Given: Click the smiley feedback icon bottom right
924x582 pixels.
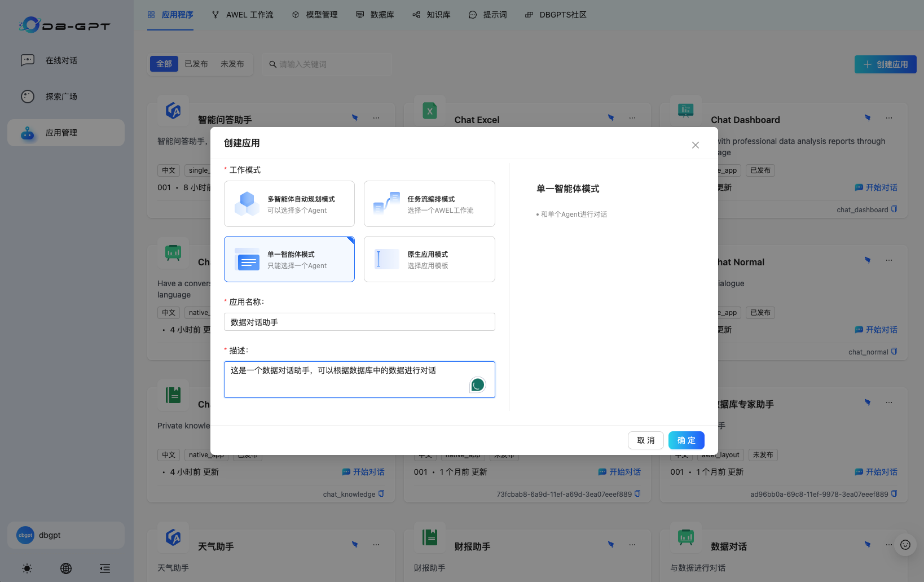Looking at the screenshot, I should click(905, 545).
